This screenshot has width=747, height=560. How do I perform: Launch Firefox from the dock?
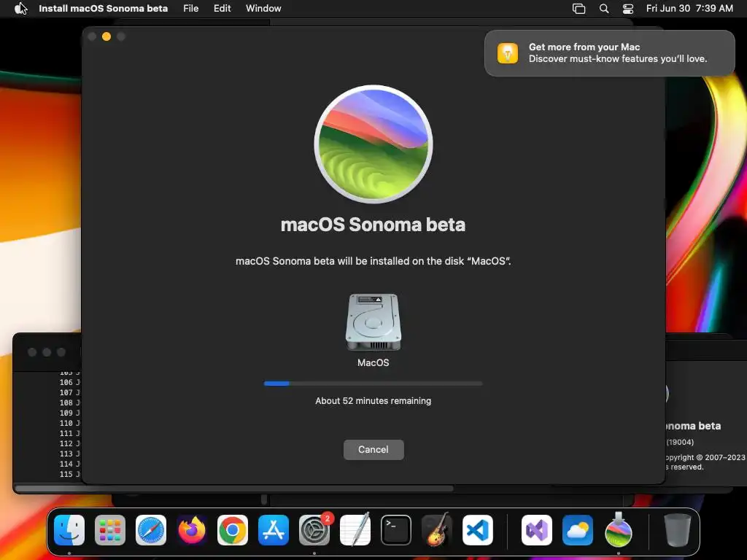[x=192, y=530]
